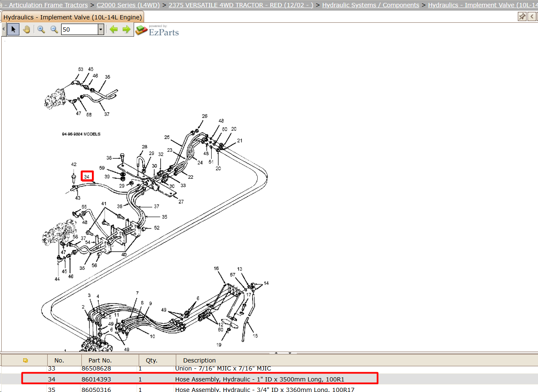The height and width of the screenshot is (392, 538).
Task: Click callout 56 in the diagram
Action: [x=94, y=265]
